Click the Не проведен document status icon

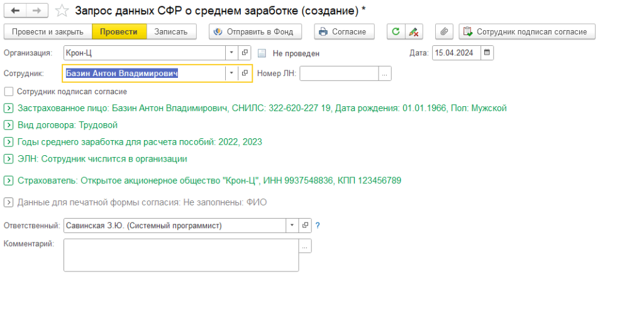[262, 53]
